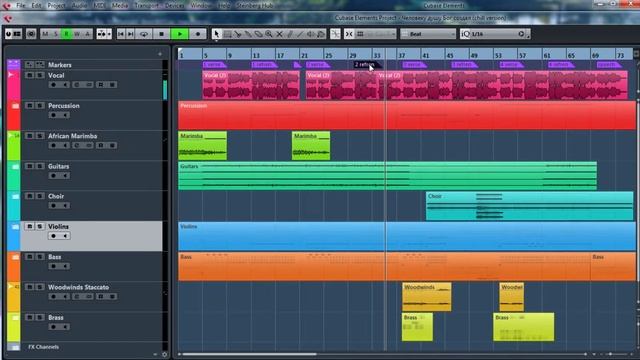Go to previous marker transport button
Screen dimensions: 640x360
(x=121, y=34)
